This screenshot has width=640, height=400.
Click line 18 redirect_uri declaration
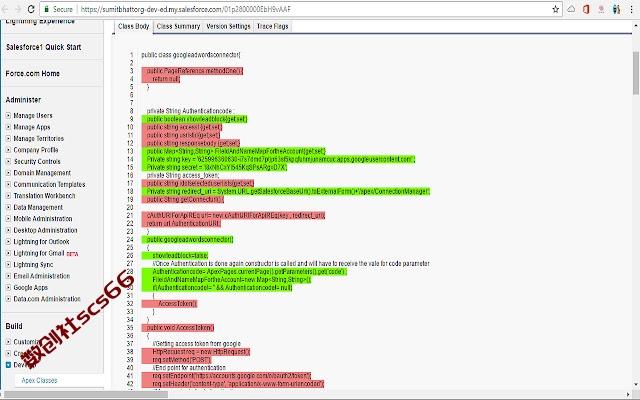tap(288, 191)
